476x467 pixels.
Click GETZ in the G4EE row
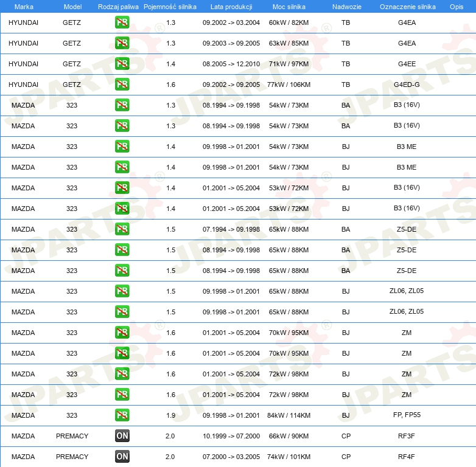click(x=72, y=64)
